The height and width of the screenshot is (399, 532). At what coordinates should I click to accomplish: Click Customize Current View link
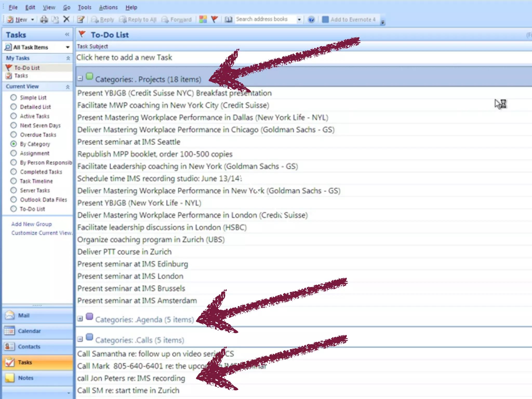click(41, 233)
